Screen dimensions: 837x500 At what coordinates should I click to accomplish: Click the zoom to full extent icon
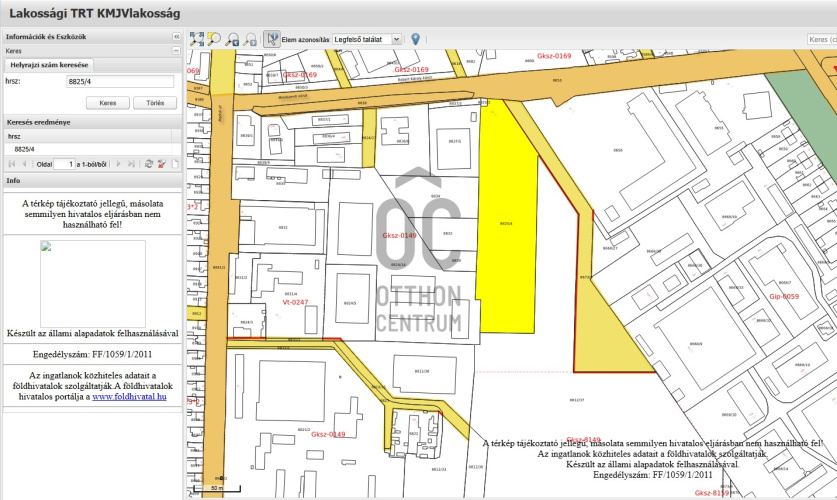(x=197, y=39)
